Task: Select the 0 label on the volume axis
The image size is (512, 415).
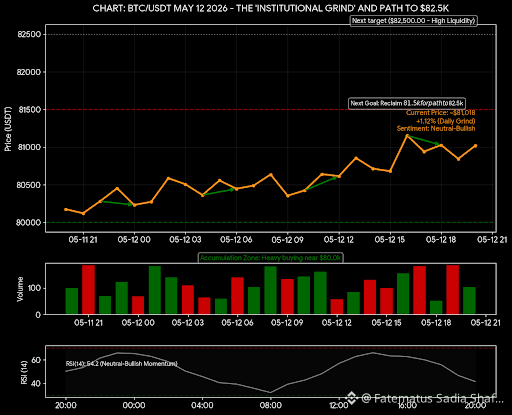Action: pos(38,315)
